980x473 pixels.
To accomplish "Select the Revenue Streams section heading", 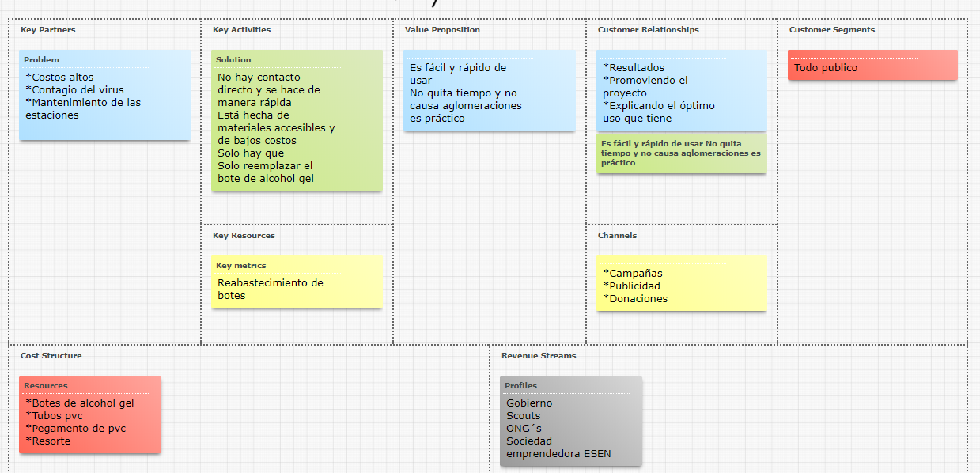I will pyautogui.click(x=539, y=356).
